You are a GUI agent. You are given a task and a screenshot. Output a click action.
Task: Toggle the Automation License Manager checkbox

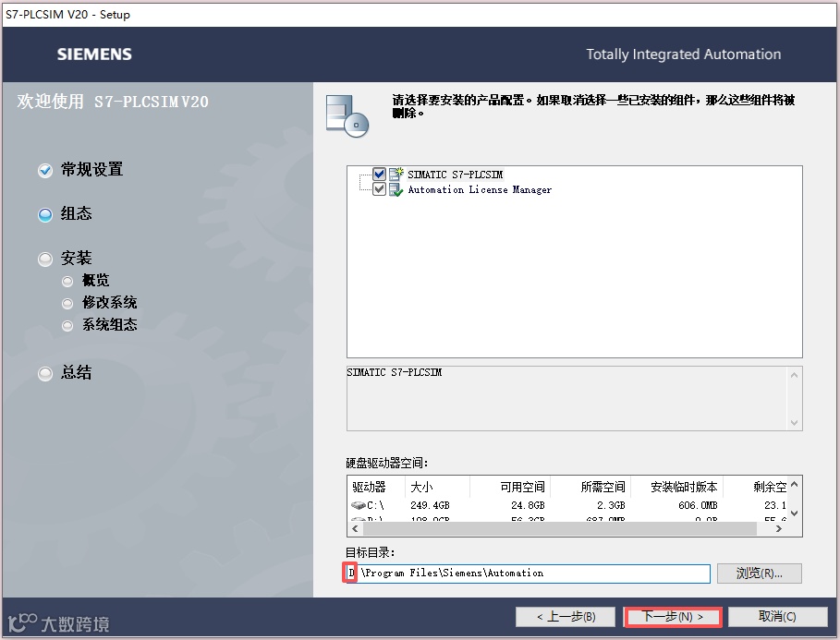pyautogui.click(x=379, y=189)
